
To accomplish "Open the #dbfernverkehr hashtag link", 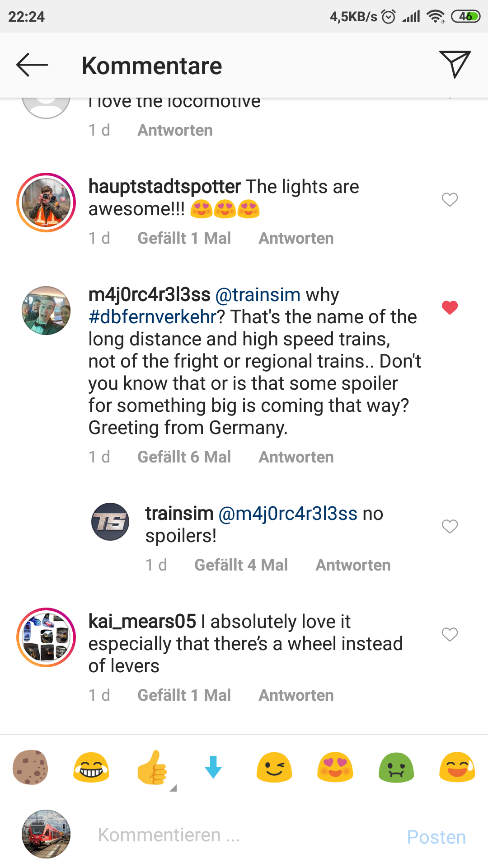I will point(153,317).
